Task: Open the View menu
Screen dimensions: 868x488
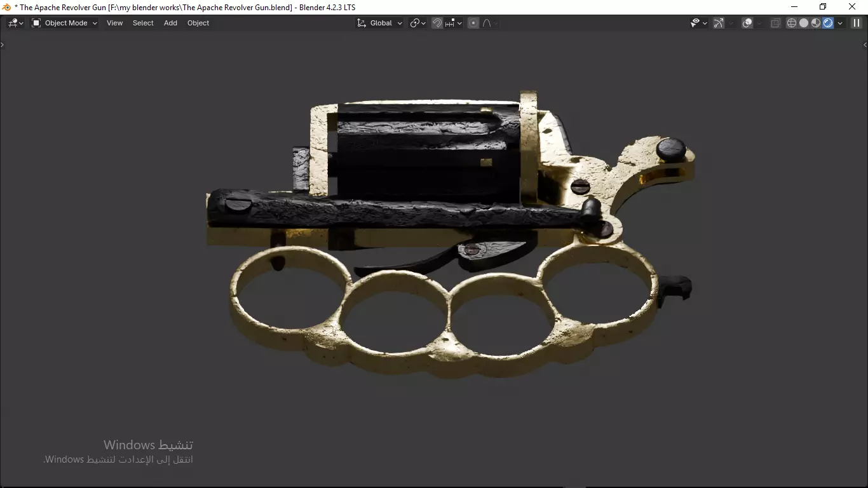Action: [114, 23]
